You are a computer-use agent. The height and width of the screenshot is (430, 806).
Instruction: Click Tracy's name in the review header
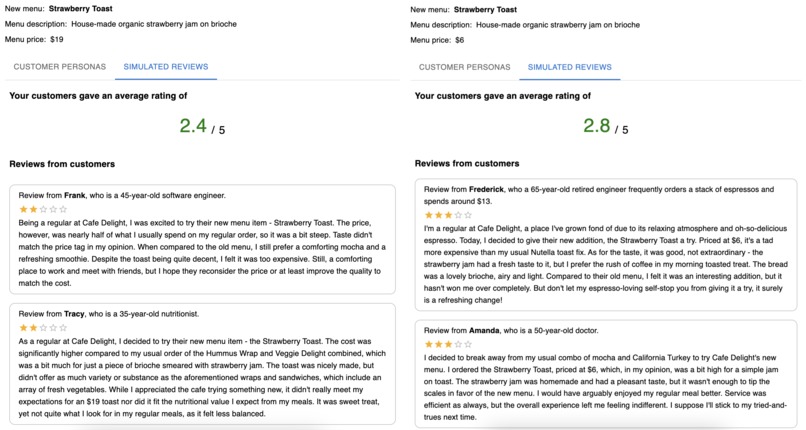(x=76, y=313)
